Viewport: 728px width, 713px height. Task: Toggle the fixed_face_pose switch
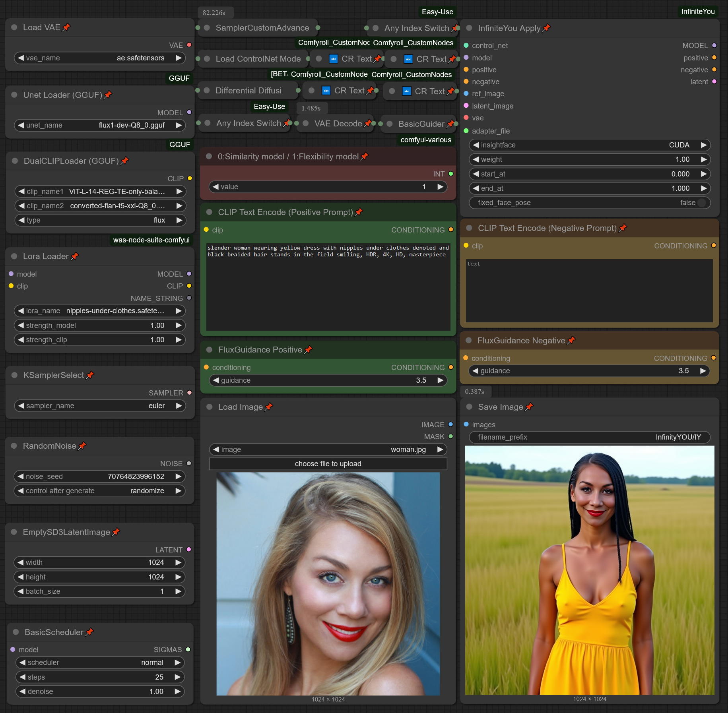[x=702, y=203]
